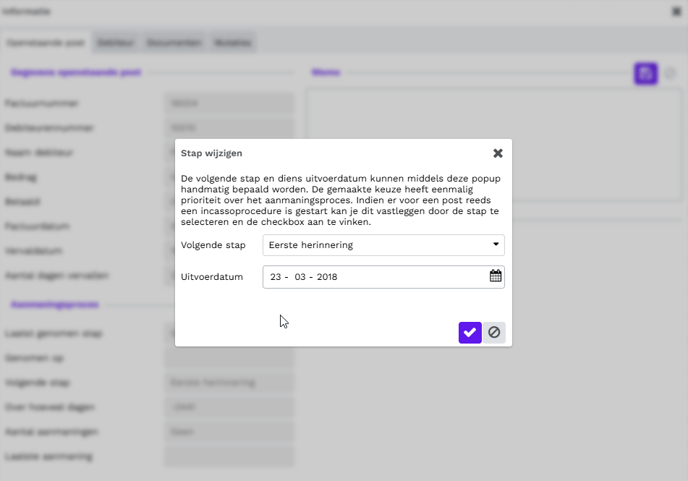This screenshot has width=688, height=481.
Task: Click the Factuurnummer field in the background
Action: (229, 103)
